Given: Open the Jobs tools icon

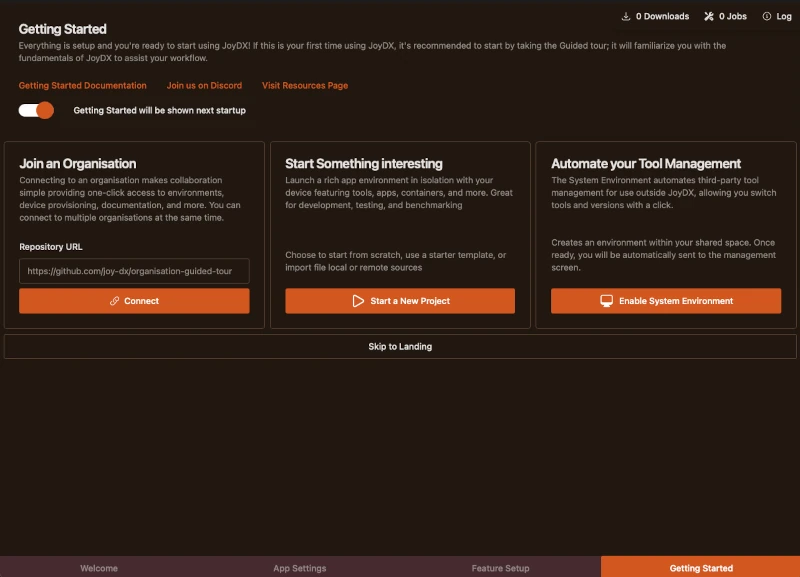Looking at the screenshot, I should tap(709, 16).
